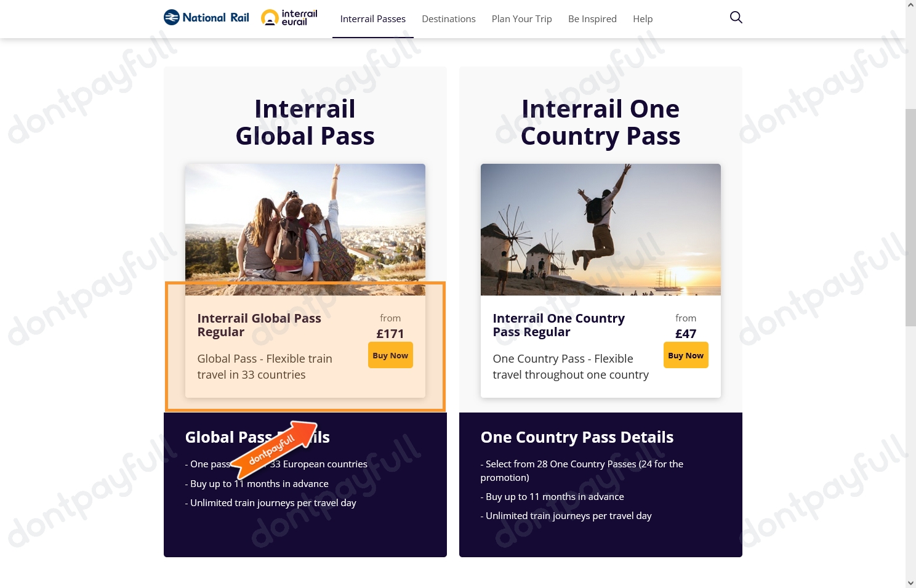Open Interrail One Country Pass Regular title
916x588 pixels.
[559, 325]
